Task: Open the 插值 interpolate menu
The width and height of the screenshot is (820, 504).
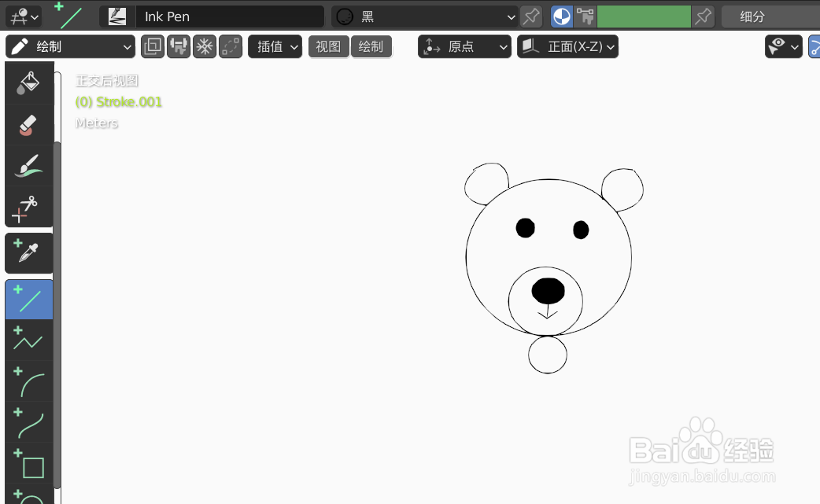Action: 275,46
